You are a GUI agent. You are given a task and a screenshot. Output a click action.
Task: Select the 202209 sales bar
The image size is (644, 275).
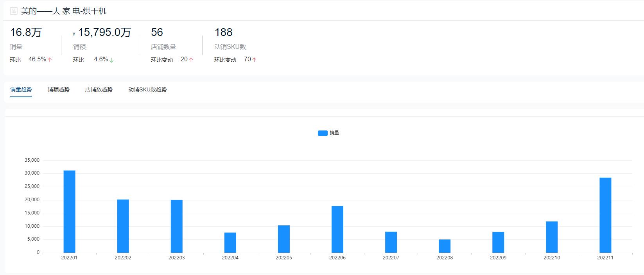pyautogui.click(x=498, y=242)
